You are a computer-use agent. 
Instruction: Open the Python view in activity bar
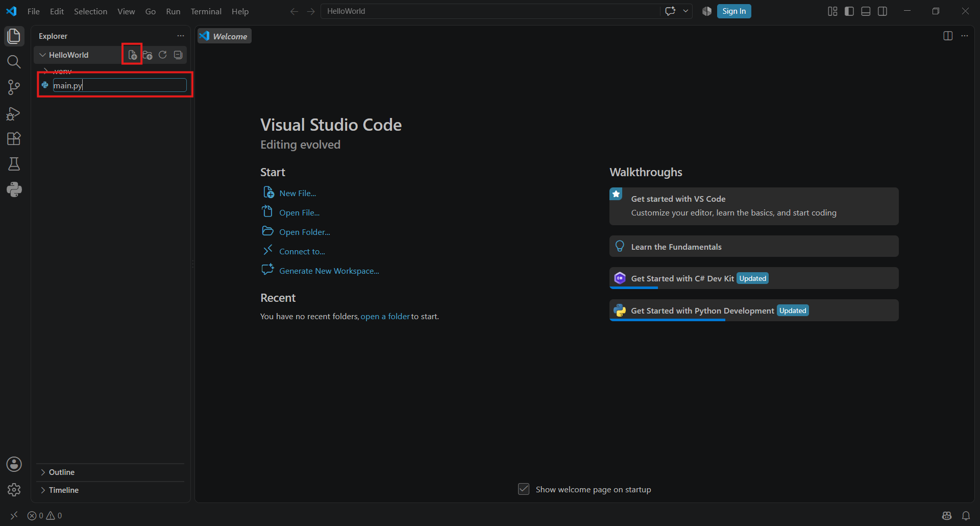pyautogui.click(x=14, y=189)
